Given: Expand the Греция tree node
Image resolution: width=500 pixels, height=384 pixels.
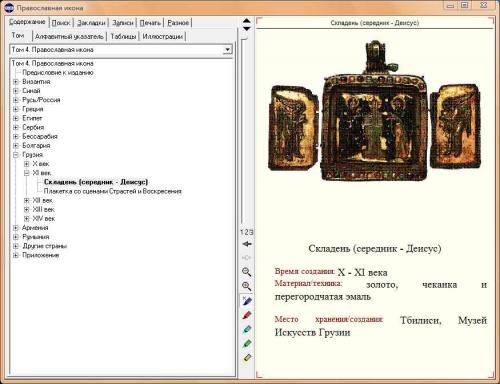Looking at the screenshot, I should 16,109.
